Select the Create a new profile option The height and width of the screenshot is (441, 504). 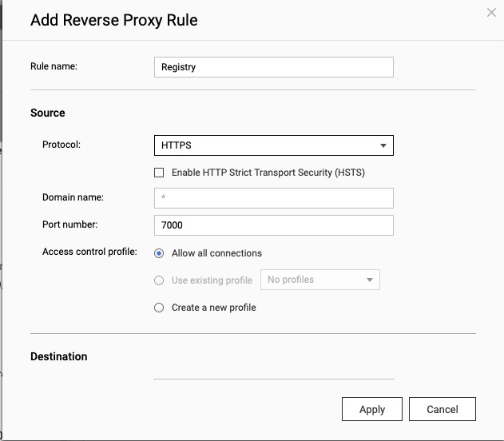[x=159, y=308]
